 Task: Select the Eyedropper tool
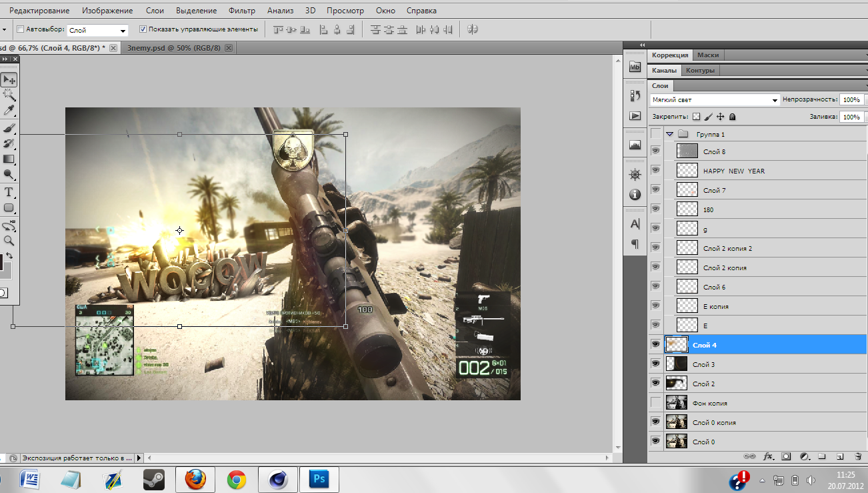(9, 111)
